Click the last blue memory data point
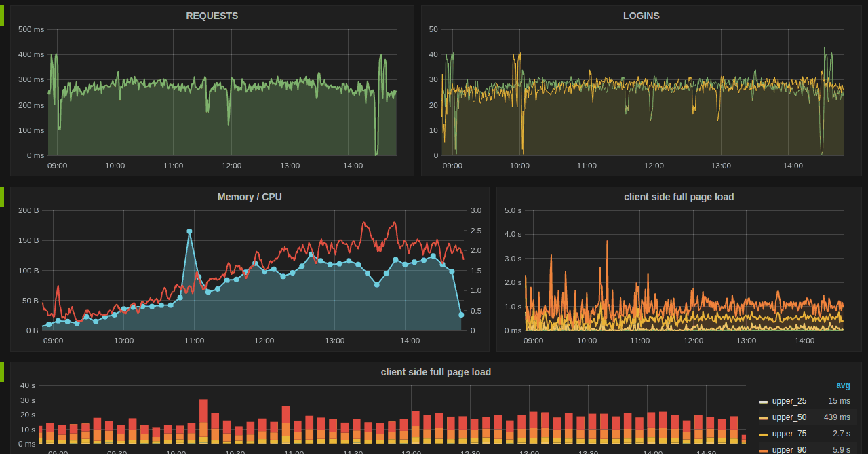This screenshot has width=868, height=454. point(461,314)
